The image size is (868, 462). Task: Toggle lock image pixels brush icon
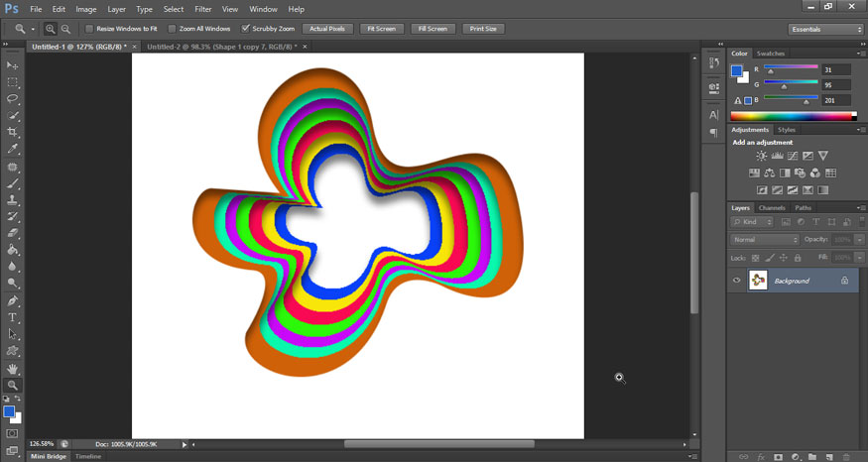pyautogui.click(x=770, y=258)
